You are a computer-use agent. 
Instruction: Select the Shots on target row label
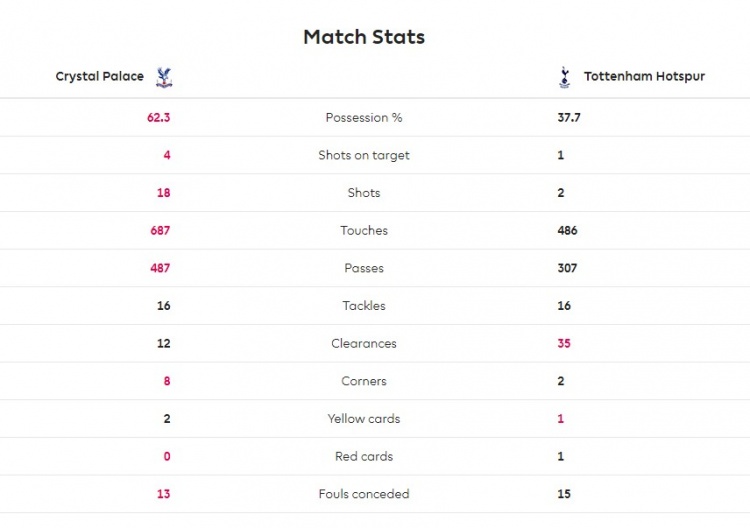(364, 155)
